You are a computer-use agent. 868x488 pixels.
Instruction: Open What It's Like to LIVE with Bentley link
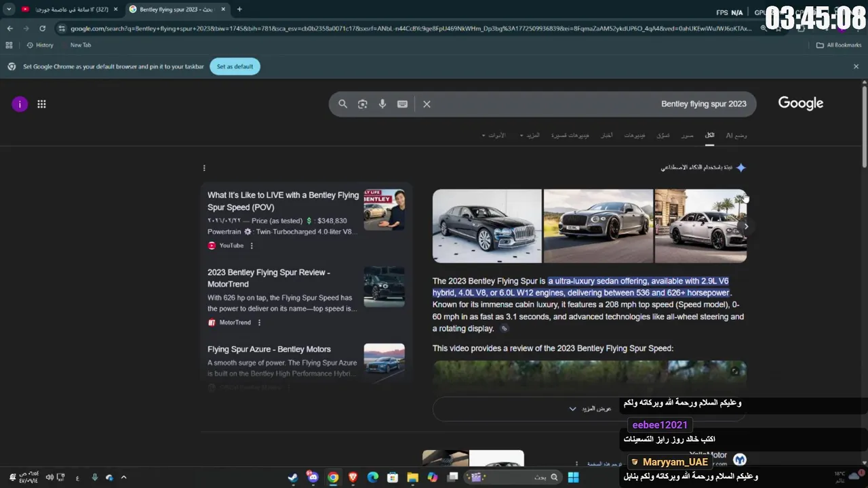[283, 201]
